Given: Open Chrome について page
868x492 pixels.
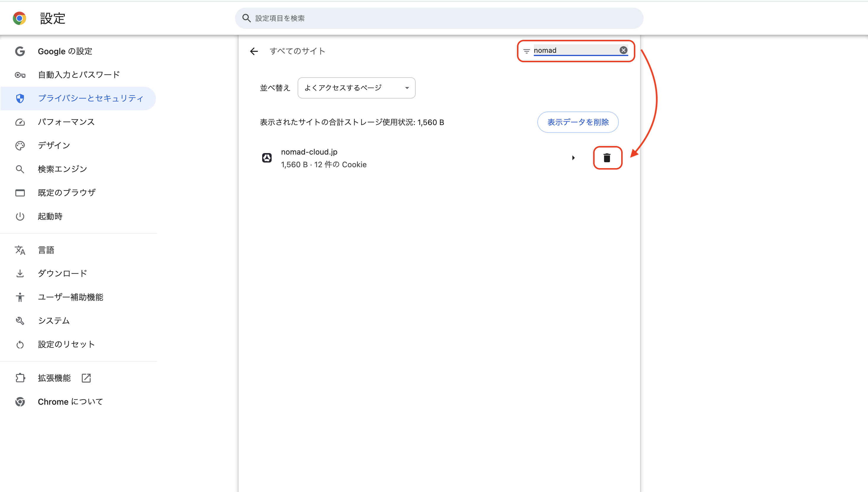Looking at the screenshot, I should (x=70, y=402).
